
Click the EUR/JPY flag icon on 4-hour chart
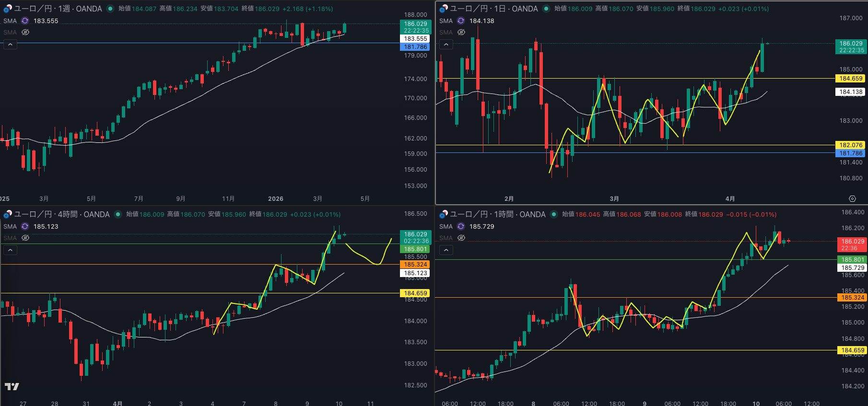7,214
